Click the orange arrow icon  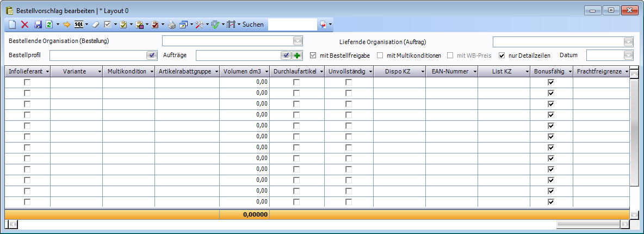[x=66, y=24]
